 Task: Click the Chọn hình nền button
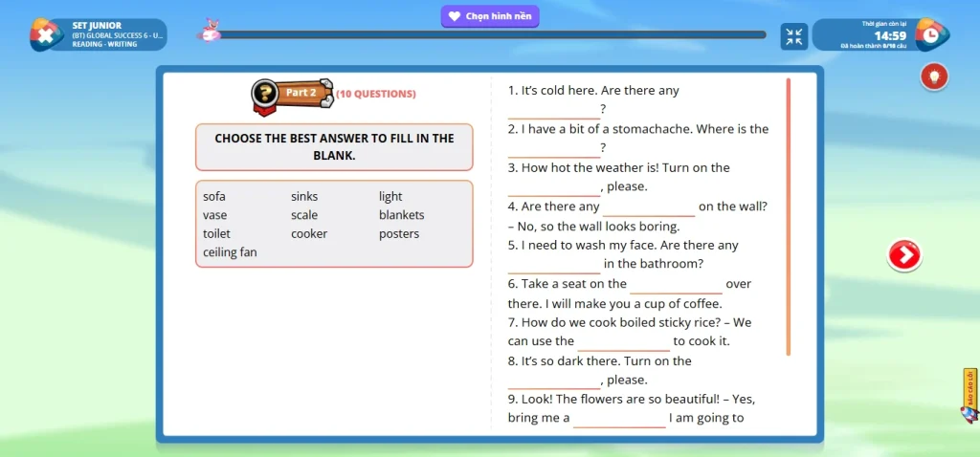point(490,16)
